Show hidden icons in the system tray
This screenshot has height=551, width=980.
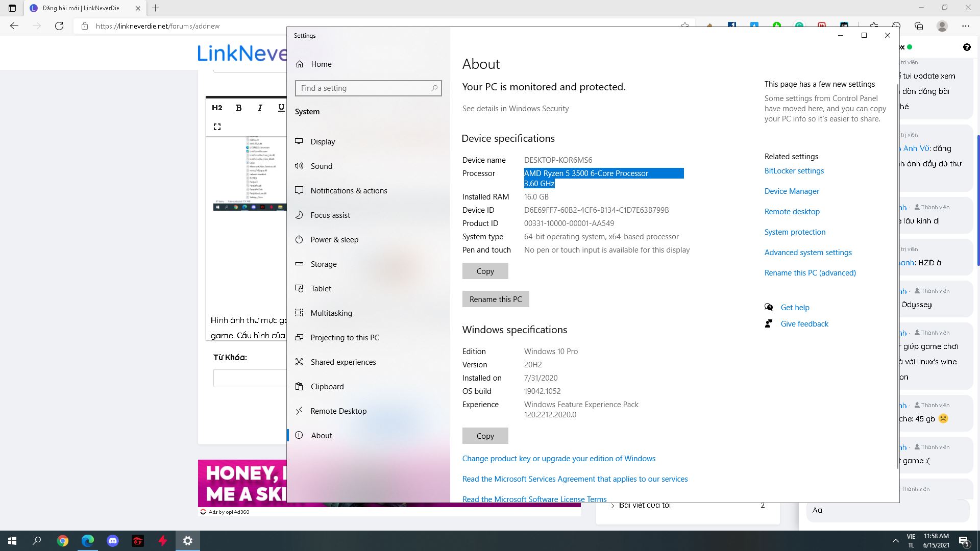pyautogui.click(x=895, y=541)
